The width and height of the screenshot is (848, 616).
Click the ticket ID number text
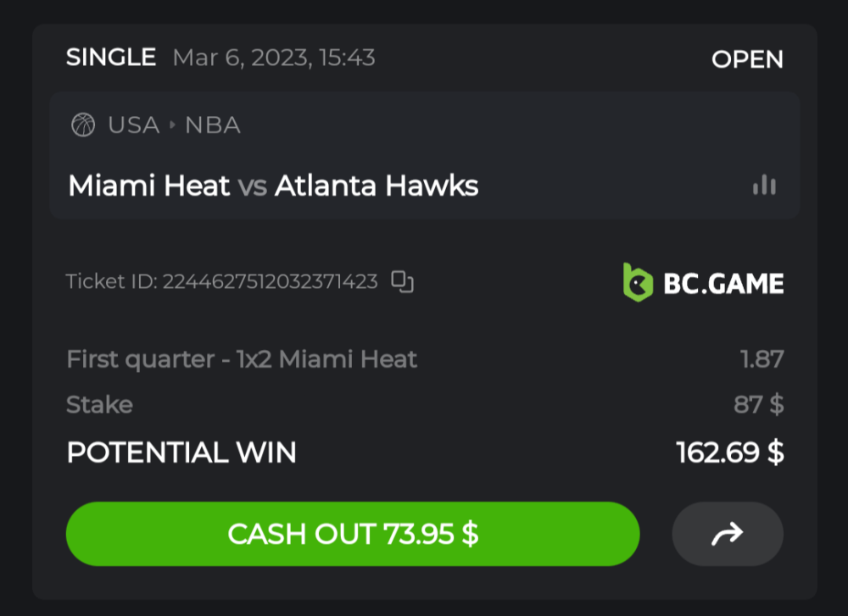[x=270, y=282]
